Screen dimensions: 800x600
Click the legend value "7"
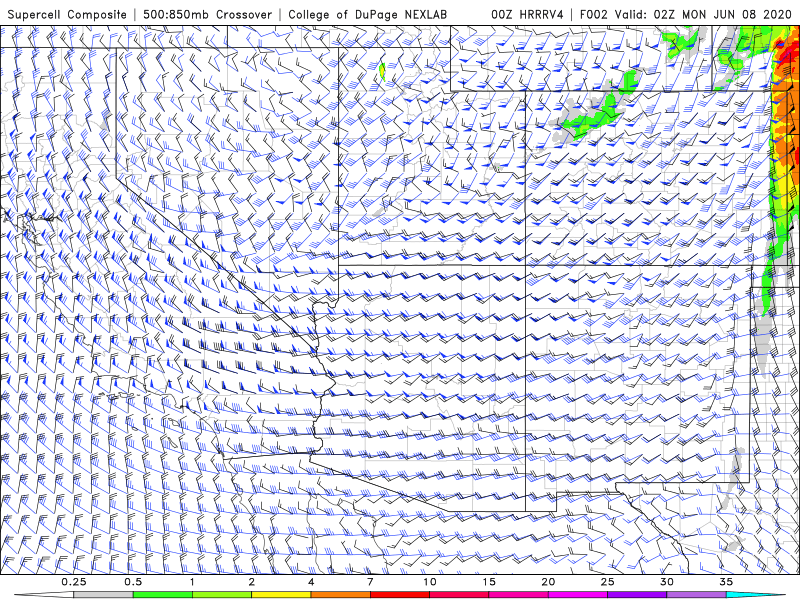click(x=370, y=582)
